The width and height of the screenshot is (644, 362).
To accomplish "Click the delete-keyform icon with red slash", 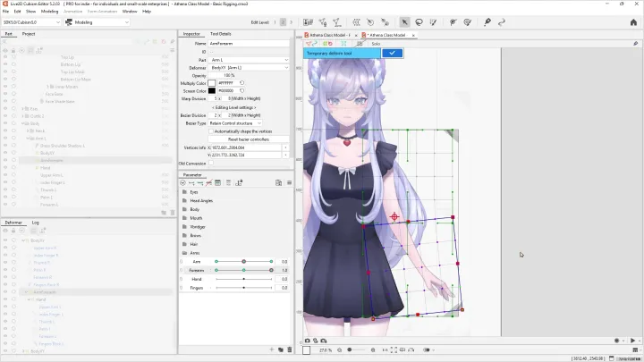I will (208, 182).
